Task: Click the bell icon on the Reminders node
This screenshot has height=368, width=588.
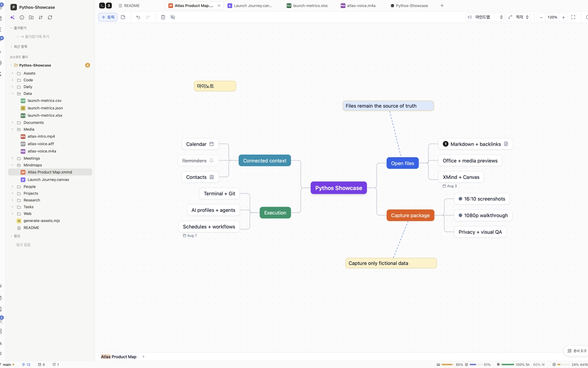Action: click(x=211, y=160)
